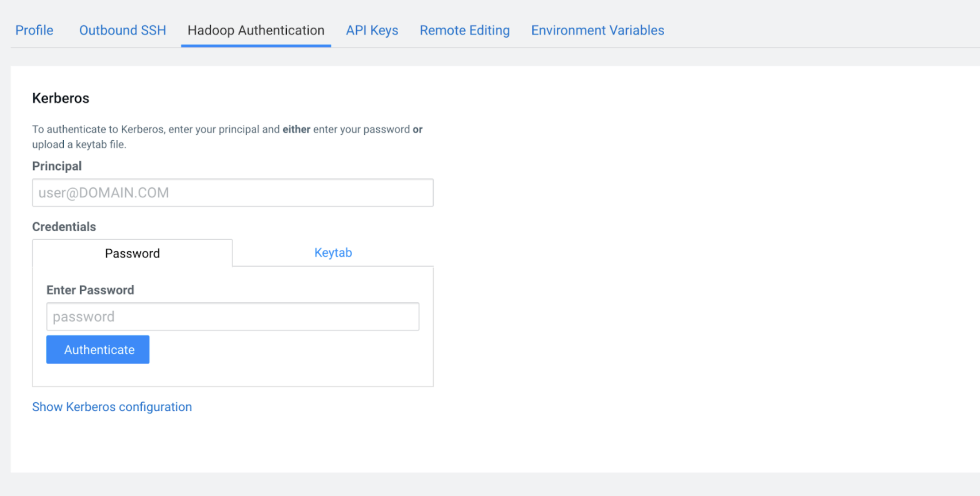Select the Hadoop Authentication tab
Screen dimensions: 980x496
[255, 30]
